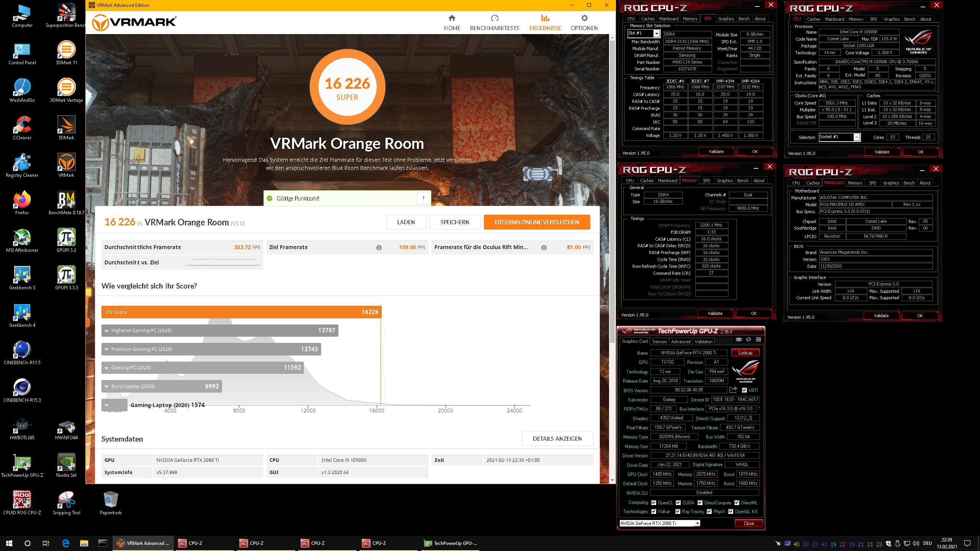Viewport: 980px width, 551px height.
Task: Expand the Büro-Laptop (2020) comparison row
Action: pos(162,386)
